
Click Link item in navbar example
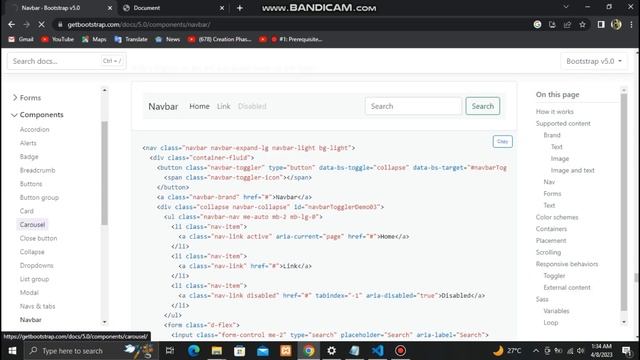pyautogui.click(x=224, y=106)
